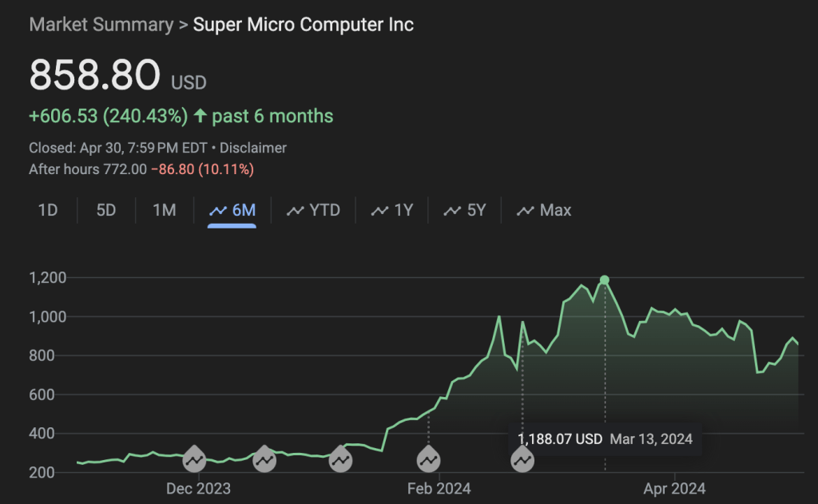Viewport: 818px width, 504px height.
Task: Select the active 6M tab
Action: tap(232, 211)
